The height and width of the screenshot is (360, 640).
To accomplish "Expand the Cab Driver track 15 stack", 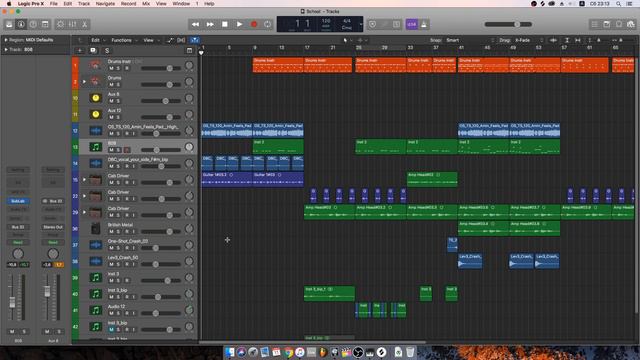I will click(x=84, y=180).
